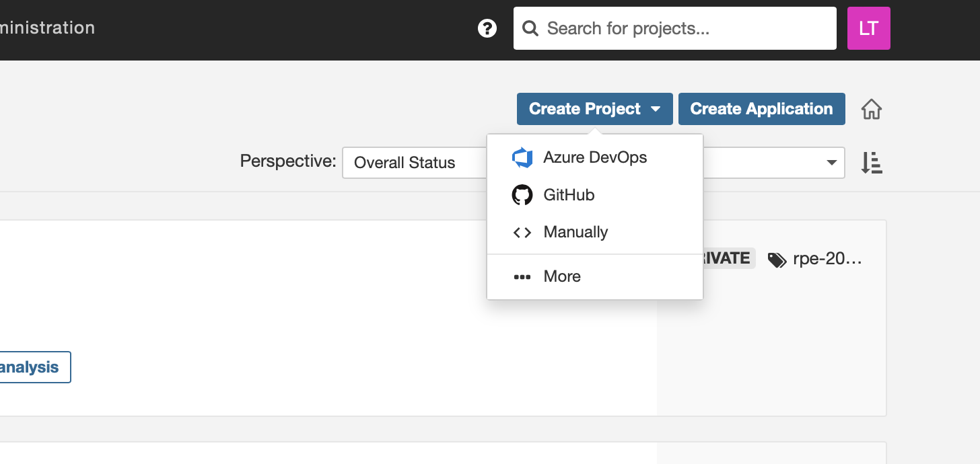
Task: Click the analysis button on project card
Action: coord(30,367)
